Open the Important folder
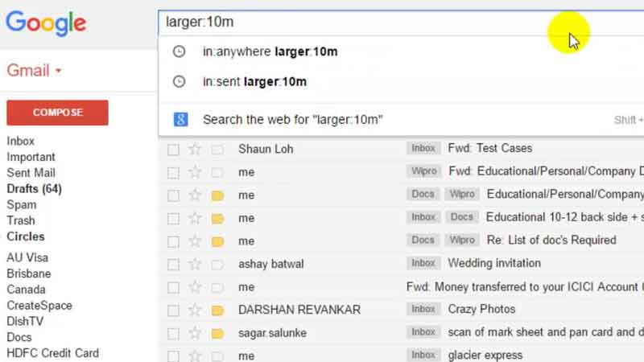Viewport: 644px width, 362px height. (31, 157)
